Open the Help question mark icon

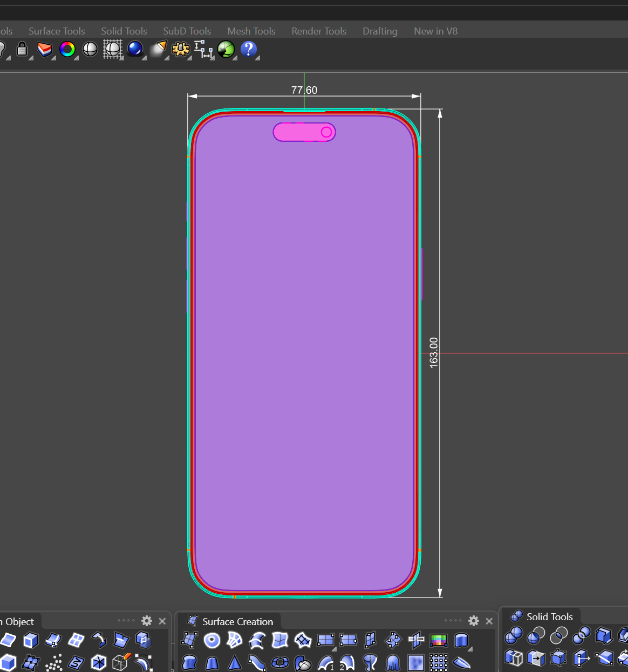click(x=248, y=50)
